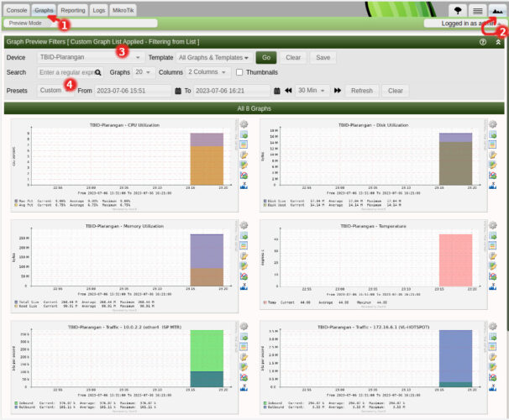The width and height of the screenshot is (509, 420).
Task: Click the upper pencil edit icon beside CPU Utilization
Action: (244, 155)
